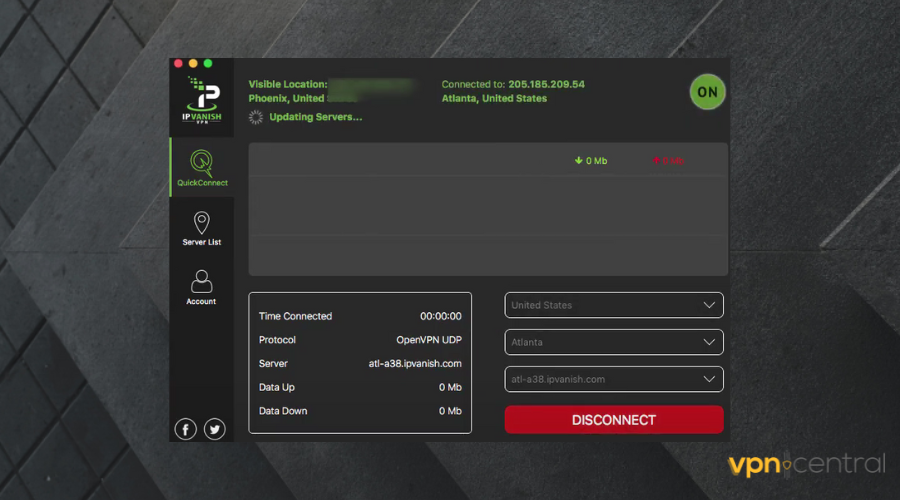Click the Updating Servers spinner icon
Viewport: 900px width, 500px height.
(x=256, y=117)
